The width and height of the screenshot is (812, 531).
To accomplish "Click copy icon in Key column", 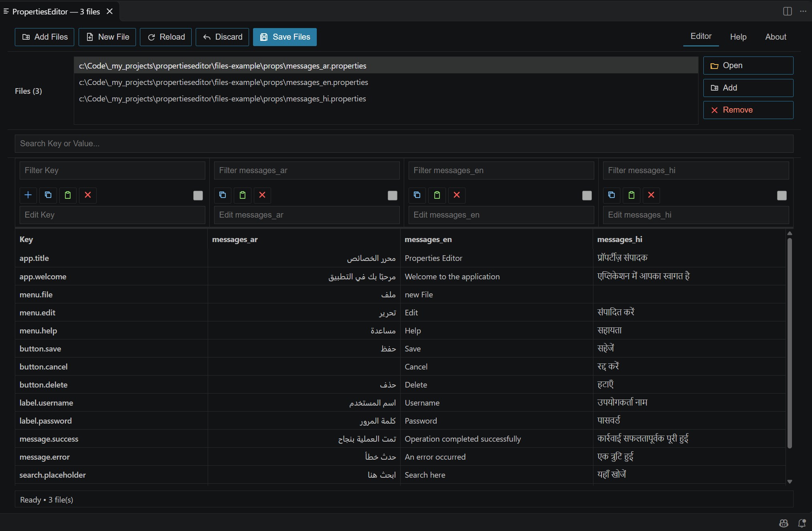I will pos(48,195).
